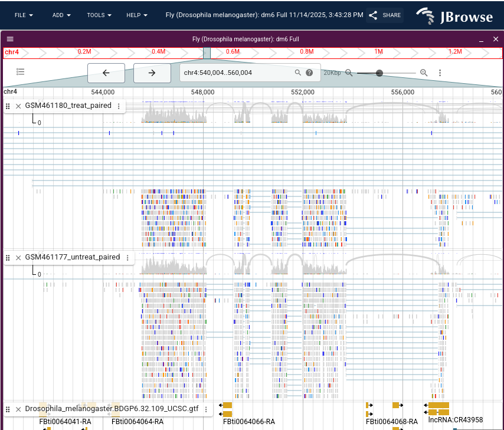Remove the Drosophila_melanogaster GTF track

[18, 409]
